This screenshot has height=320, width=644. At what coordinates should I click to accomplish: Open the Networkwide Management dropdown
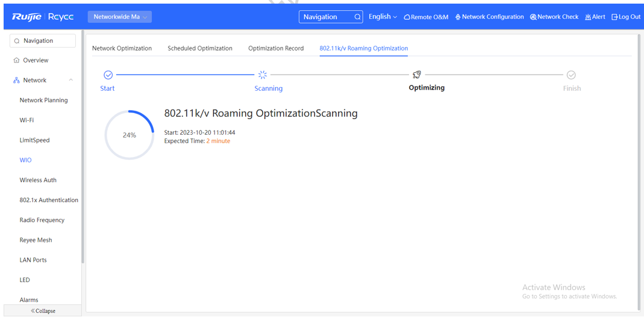point(119,17)
